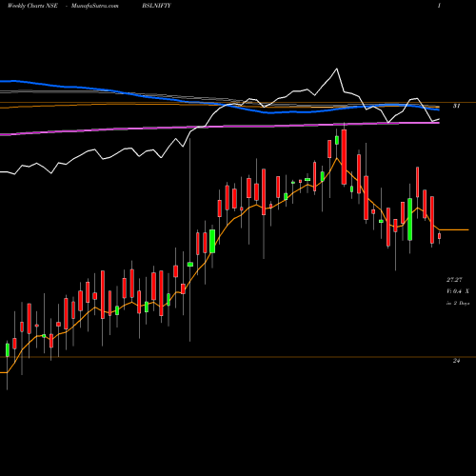Click the 'in 2 Days' text
The width and height of the screenshot is (476, 476).
coord(458,304)
